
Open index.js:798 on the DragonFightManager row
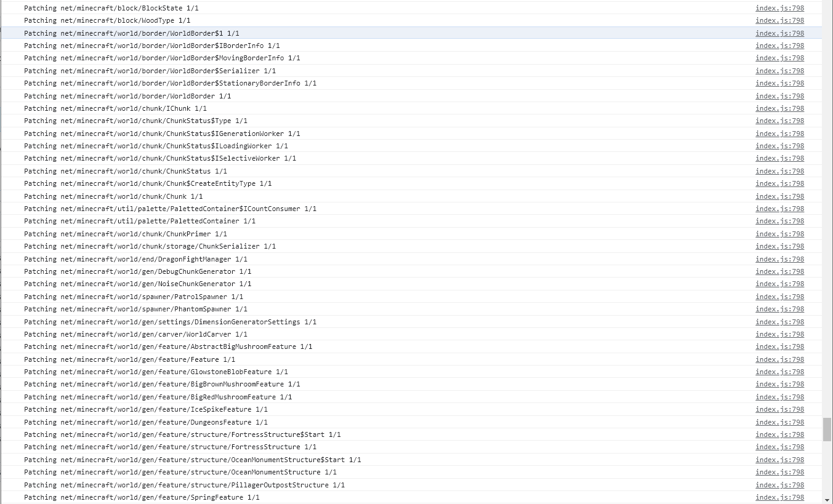point(779,259)
